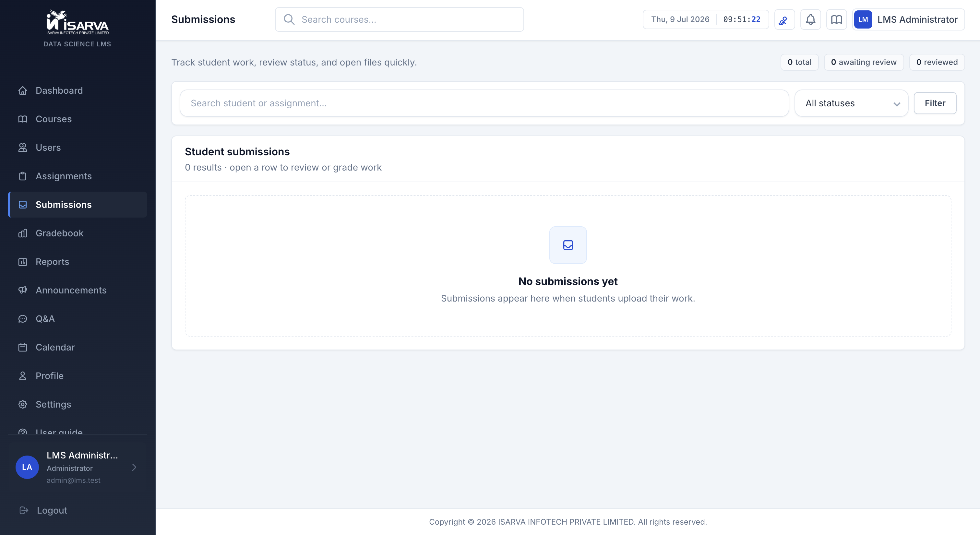Click the Filter button
980x535 pixels.
click(935, 103)
